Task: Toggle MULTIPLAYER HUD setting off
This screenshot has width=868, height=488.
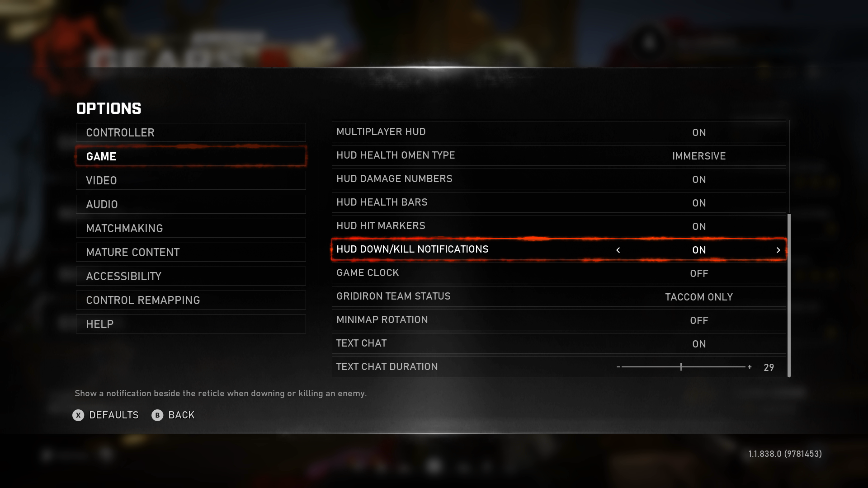Action: [698, 131]
